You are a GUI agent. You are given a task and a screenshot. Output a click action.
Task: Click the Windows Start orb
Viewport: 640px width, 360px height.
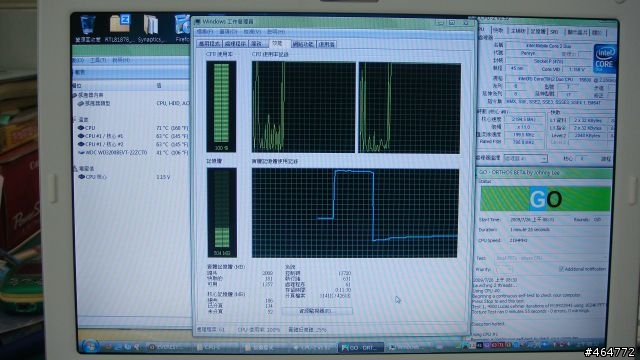click(90, 347)
